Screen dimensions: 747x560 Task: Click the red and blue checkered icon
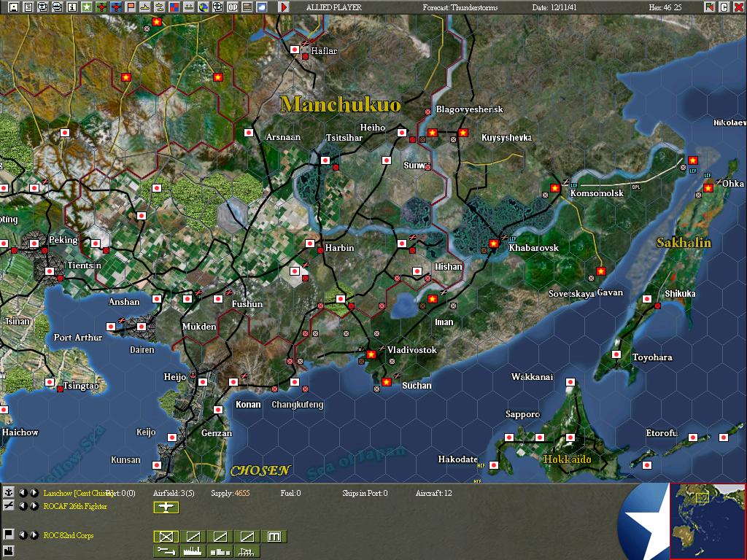174,7
